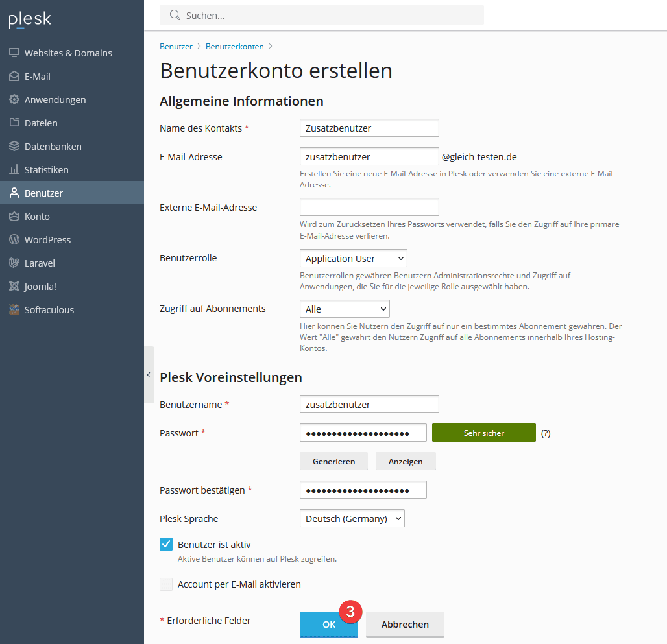
Task: Click the Dateien folder icon
Action: [x=14, y=123]
